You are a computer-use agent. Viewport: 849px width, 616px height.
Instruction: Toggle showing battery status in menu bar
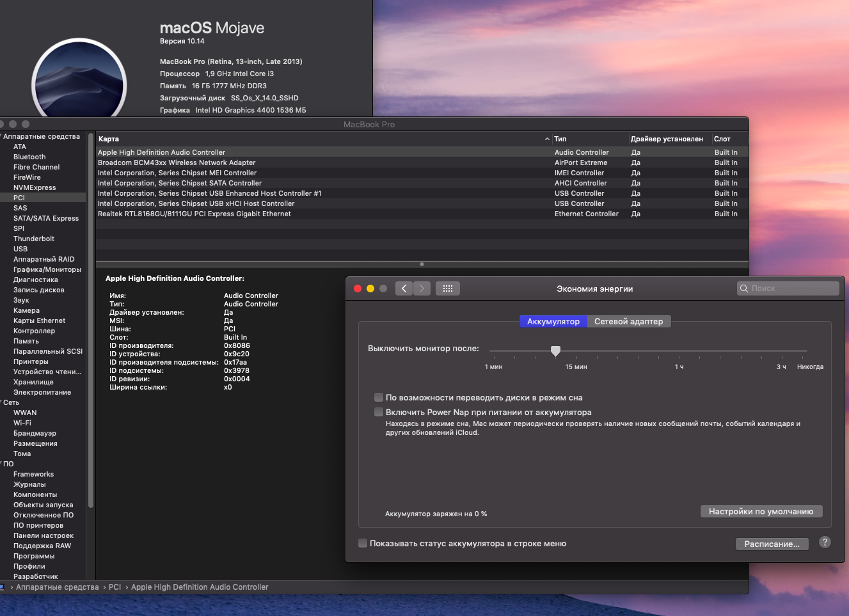[363, 543]
